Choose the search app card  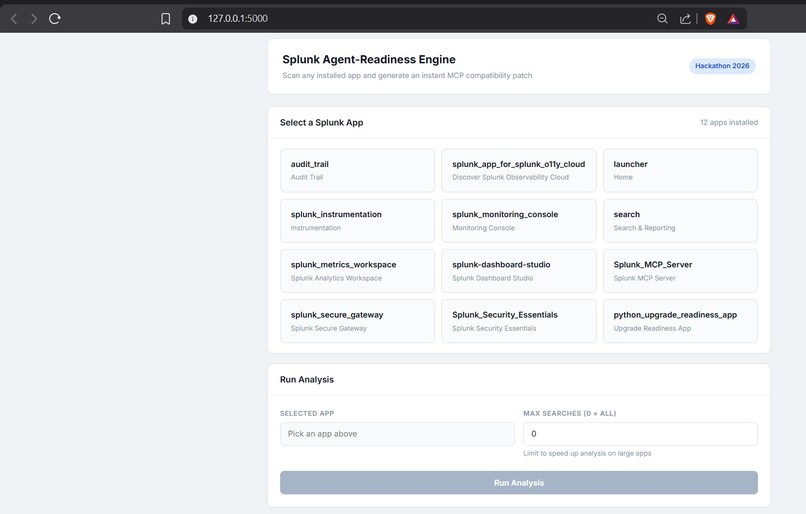coord(680,221)
